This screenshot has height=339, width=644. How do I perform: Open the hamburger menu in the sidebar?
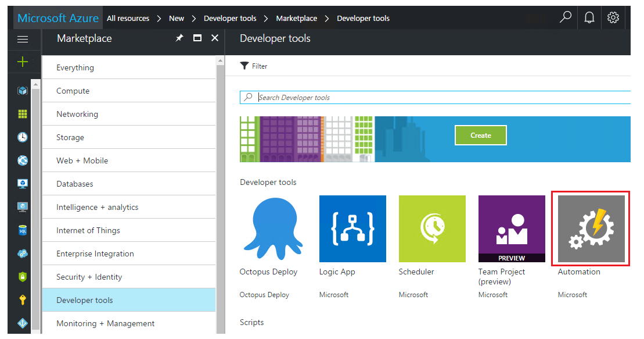[23, 39]
